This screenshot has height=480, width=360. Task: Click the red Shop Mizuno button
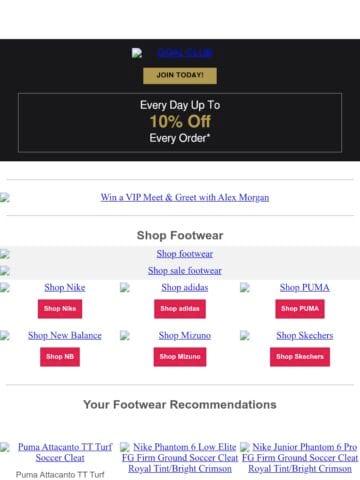coord(180,357)
